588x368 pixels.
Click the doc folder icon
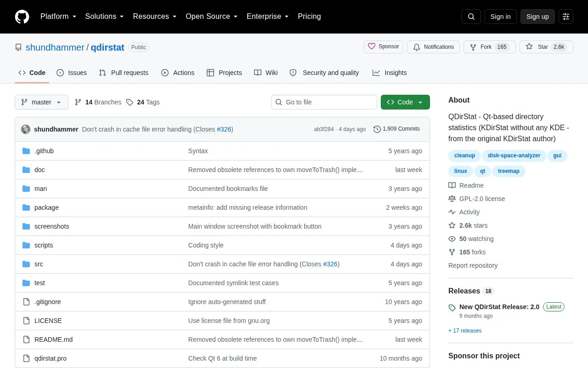[x=26, y=170]
